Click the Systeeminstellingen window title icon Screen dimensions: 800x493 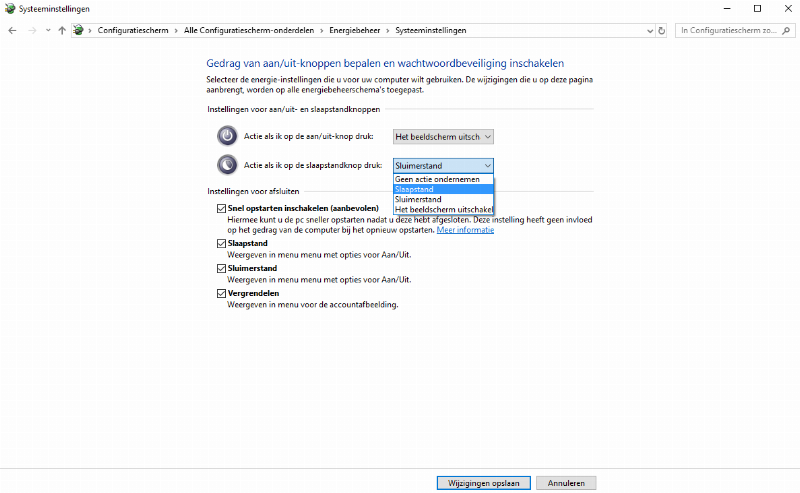[10, 8]
